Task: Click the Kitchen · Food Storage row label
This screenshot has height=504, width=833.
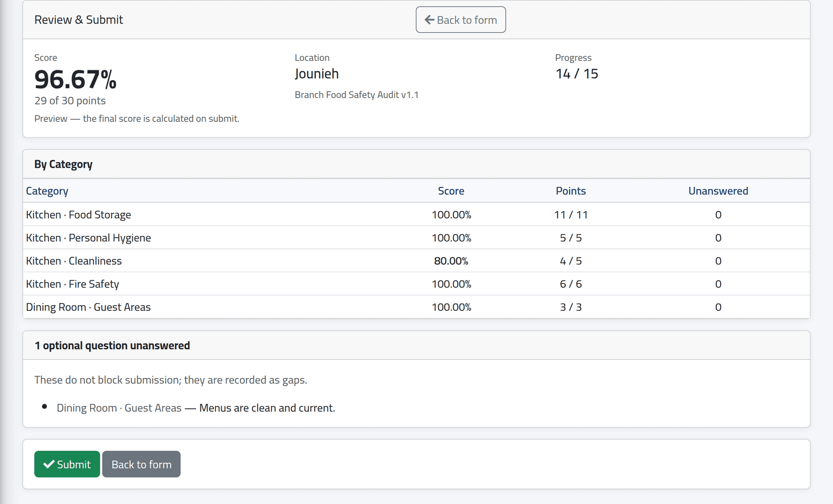Action: [x=79, y=215]
